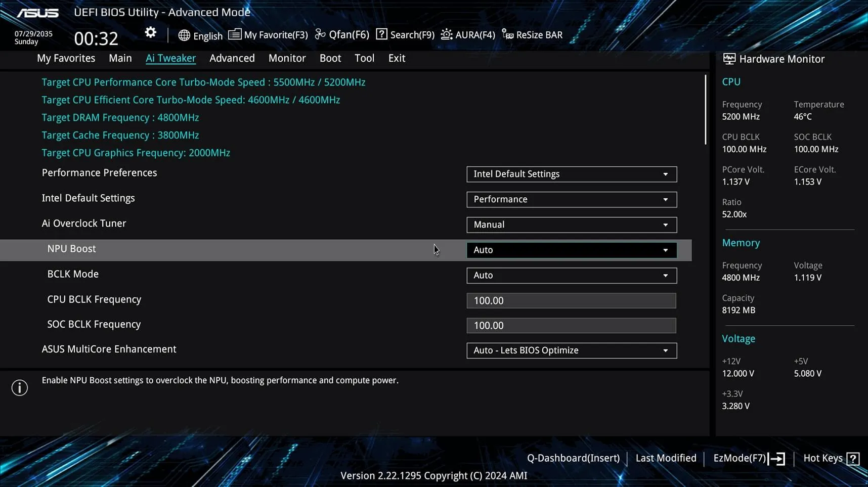Open My Favorite list icon
Image resolution: width=868 pixels, height=487 pixels.
[x=235, y=34]
